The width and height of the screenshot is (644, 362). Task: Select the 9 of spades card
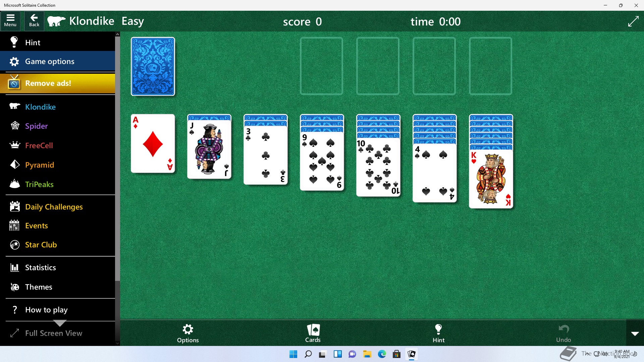322,162
